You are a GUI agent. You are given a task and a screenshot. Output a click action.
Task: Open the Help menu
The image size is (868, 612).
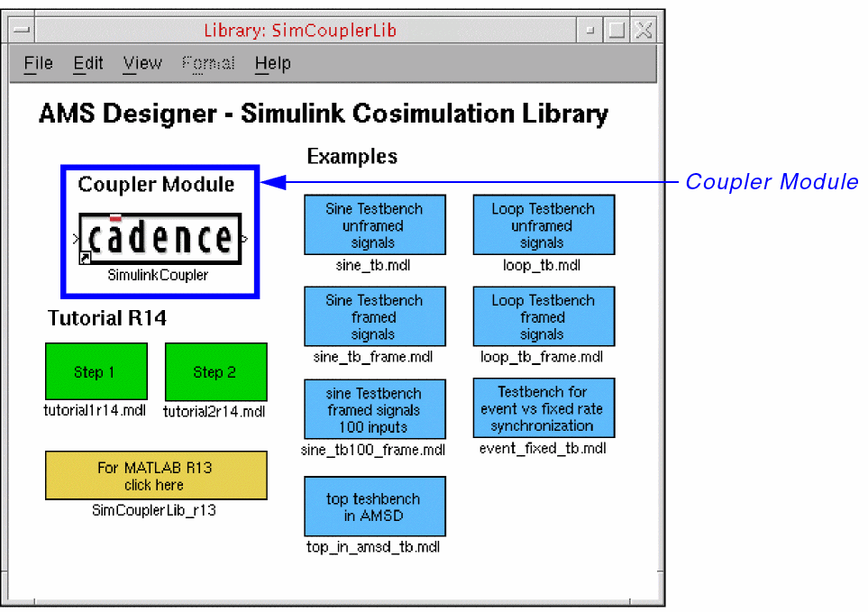(272, 64)
